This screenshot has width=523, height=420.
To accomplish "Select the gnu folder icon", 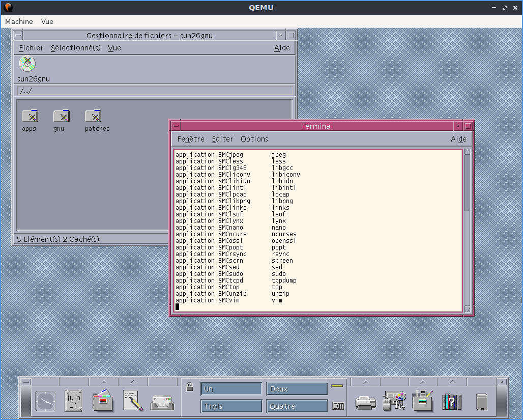I will (62, 116).
